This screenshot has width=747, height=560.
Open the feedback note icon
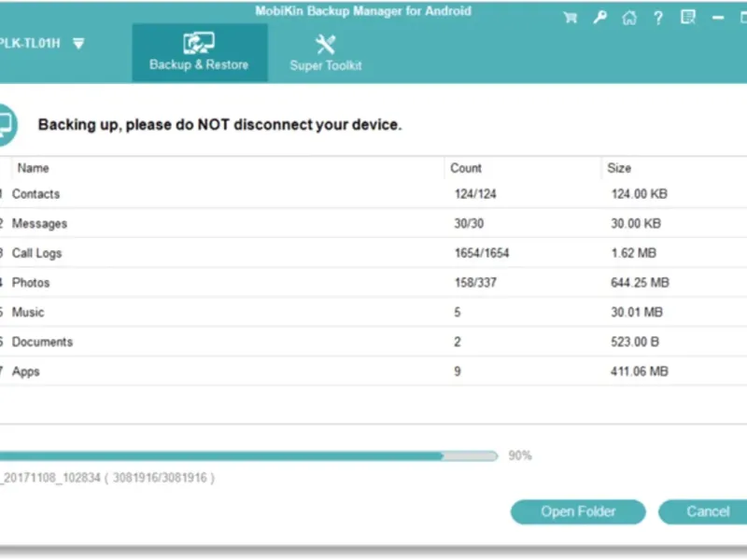pyautogui.click(x=688, y=18)
